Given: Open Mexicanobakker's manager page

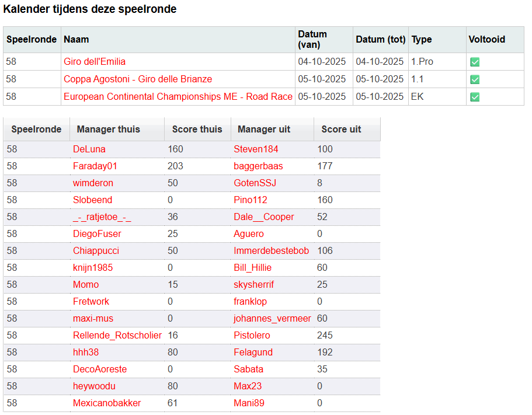Looking at the screenshot, I should [107, 403].
